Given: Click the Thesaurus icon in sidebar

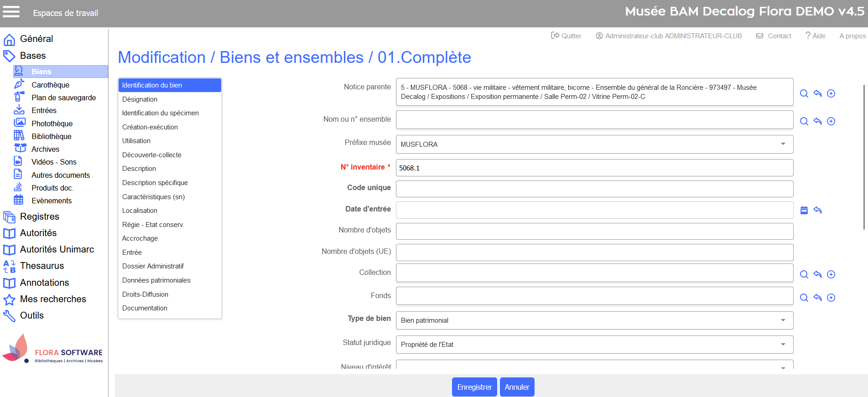Looking at the screenshot, I should coord(9,266).
